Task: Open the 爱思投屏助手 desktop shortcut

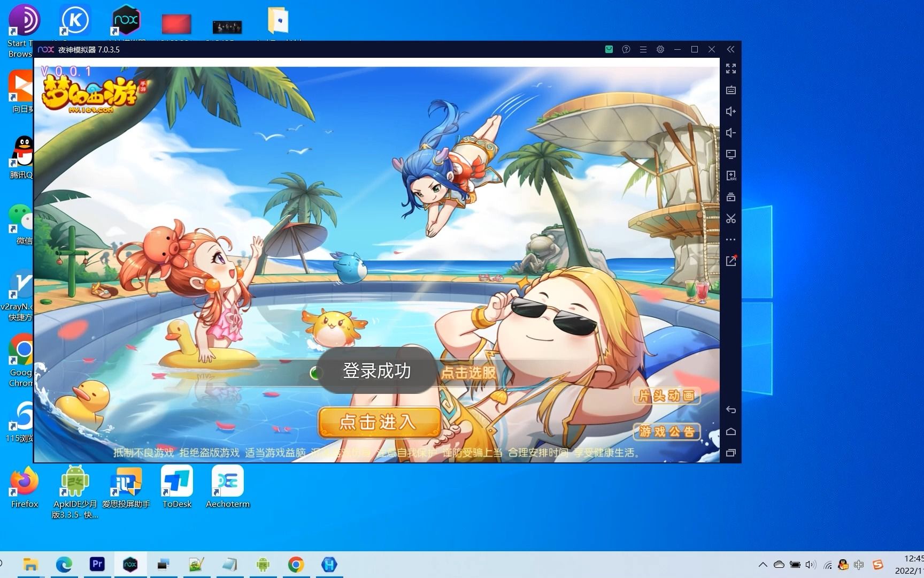Action: pyautogui.click(x=126, y=487)
